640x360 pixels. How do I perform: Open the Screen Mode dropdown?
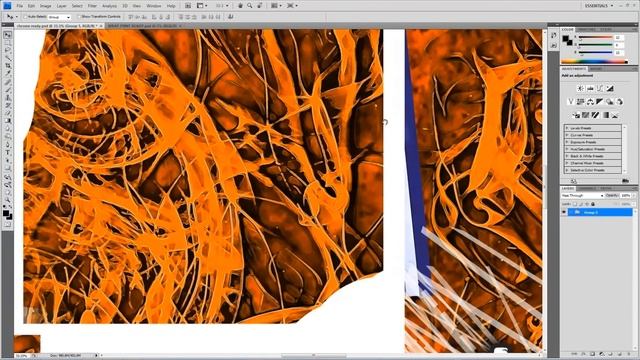[292, 6]
